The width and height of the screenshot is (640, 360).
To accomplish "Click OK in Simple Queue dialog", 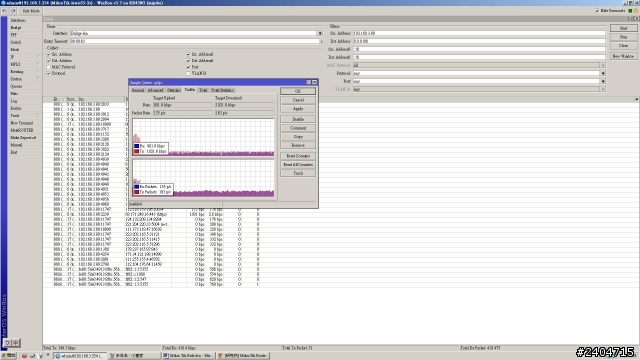I will (298, 91).
